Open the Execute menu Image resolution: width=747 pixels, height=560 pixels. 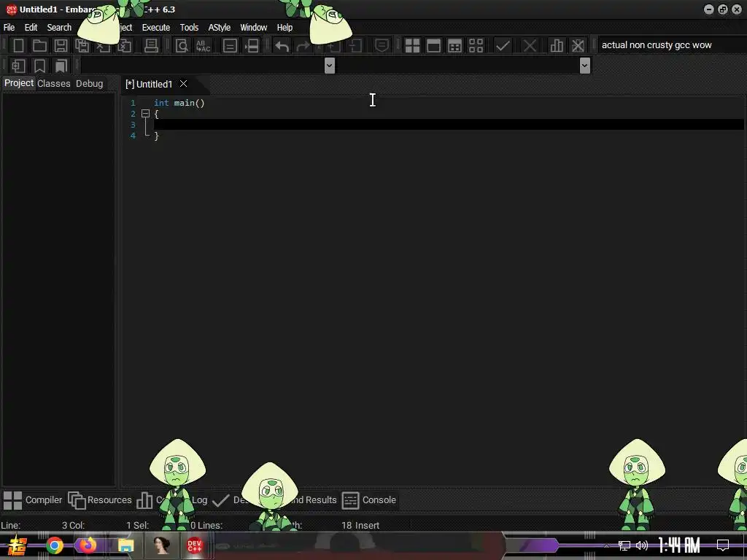[x=156, y=28]
